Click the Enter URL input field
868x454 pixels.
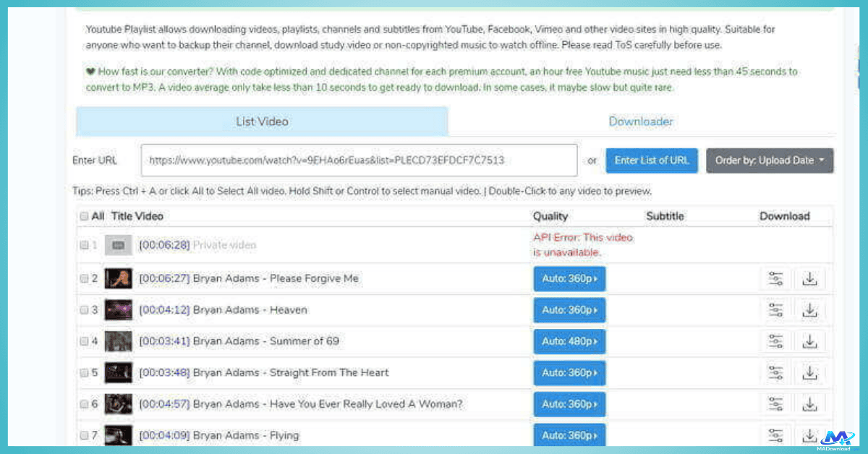359,160
